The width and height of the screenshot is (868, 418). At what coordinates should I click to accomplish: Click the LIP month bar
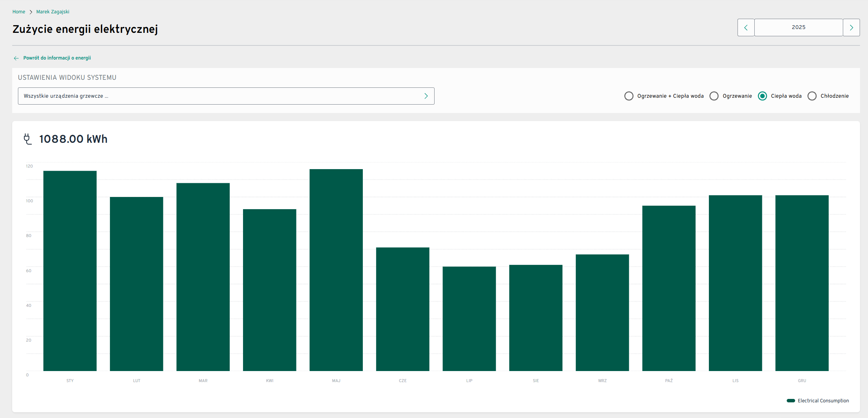469,318
